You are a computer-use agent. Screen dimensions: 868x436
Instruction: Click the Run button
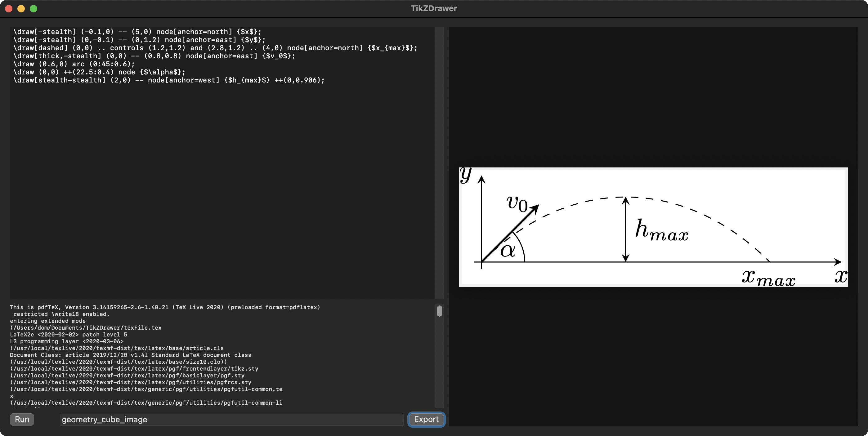[x=22, y=419]
